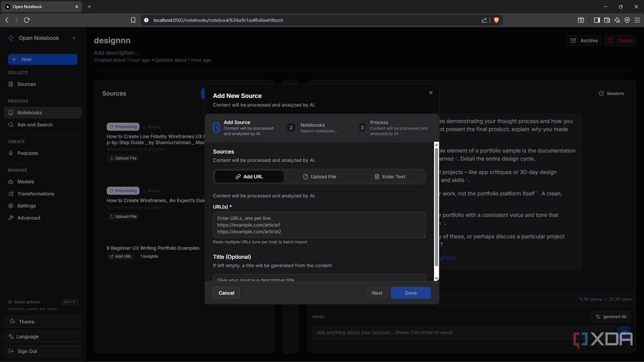Select step 2 Notebooks

coord(313,128)
